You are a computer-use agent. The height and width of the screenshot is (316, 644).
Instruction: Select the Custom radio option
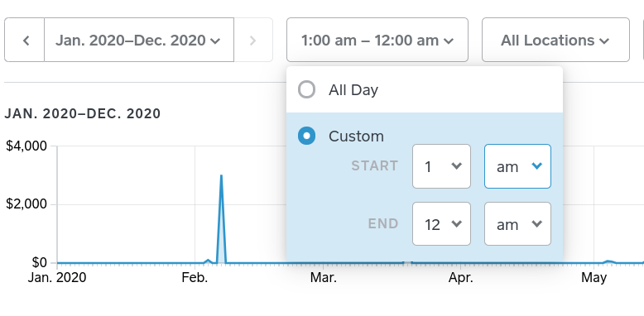coord(306,136)
